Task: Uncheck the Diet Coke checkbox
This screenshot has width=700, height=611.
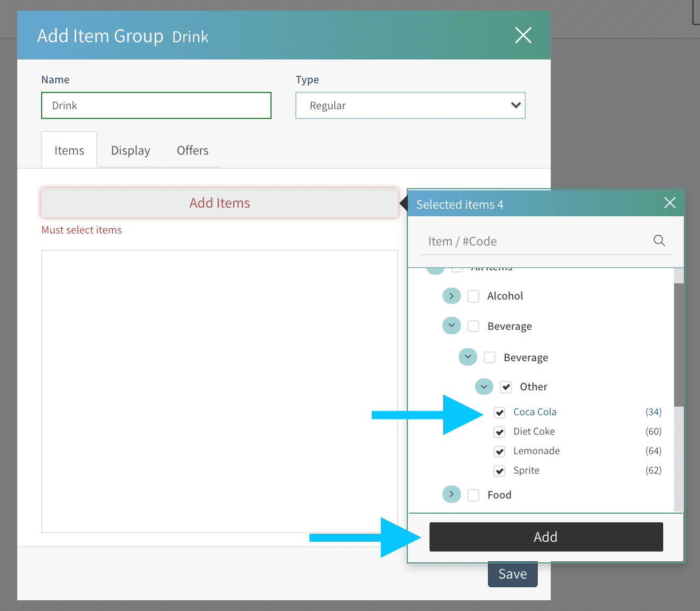Action: [x=500, y=432]
